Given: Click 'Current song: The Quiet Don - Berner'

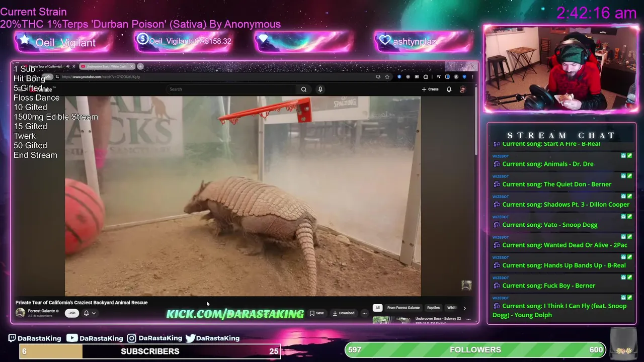Looking at the screenshot, I should point(557,184).
